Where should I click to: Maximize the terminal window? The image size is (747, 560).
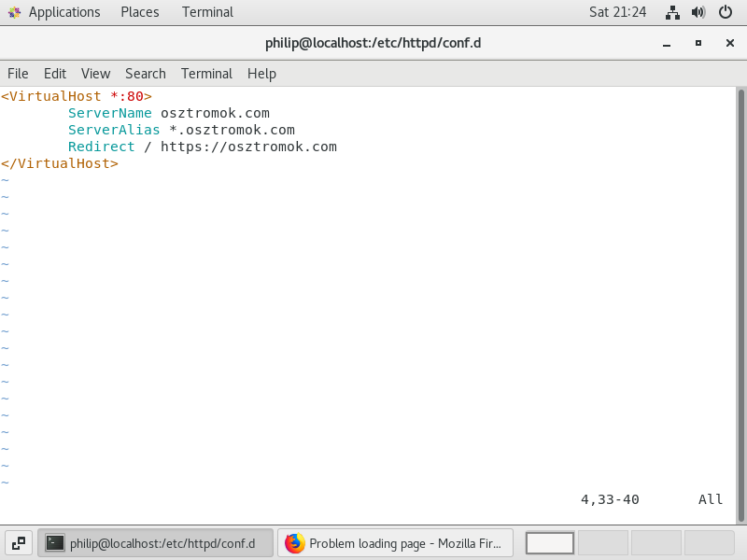coord(698,43)
